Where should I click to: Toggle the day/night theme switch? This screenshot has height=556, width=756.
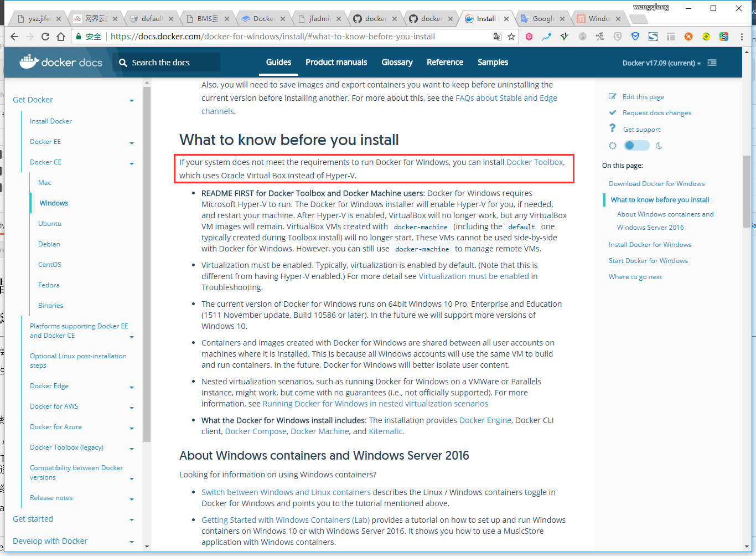coord(636,146)
